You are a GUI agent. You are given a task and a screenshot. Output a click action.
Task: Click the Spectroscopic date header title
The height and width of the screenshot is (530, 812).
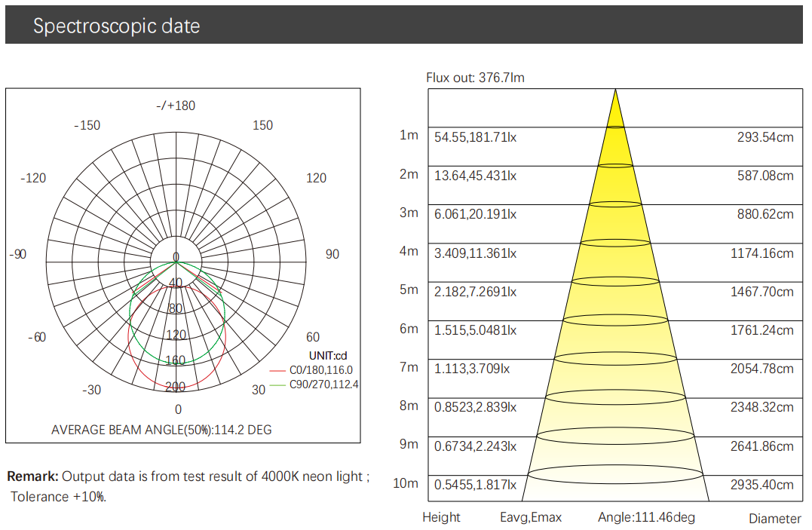click(116, 26)
